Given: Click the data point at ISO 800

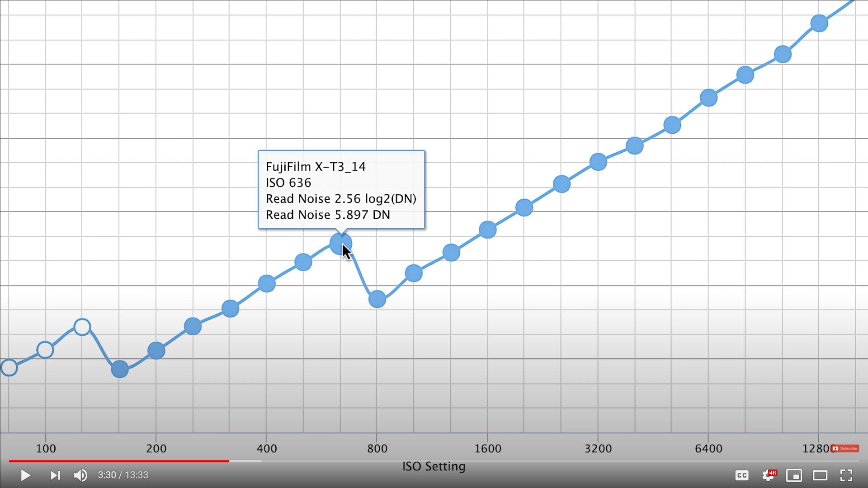Looking at the screenshot, I should coord(377,299).
